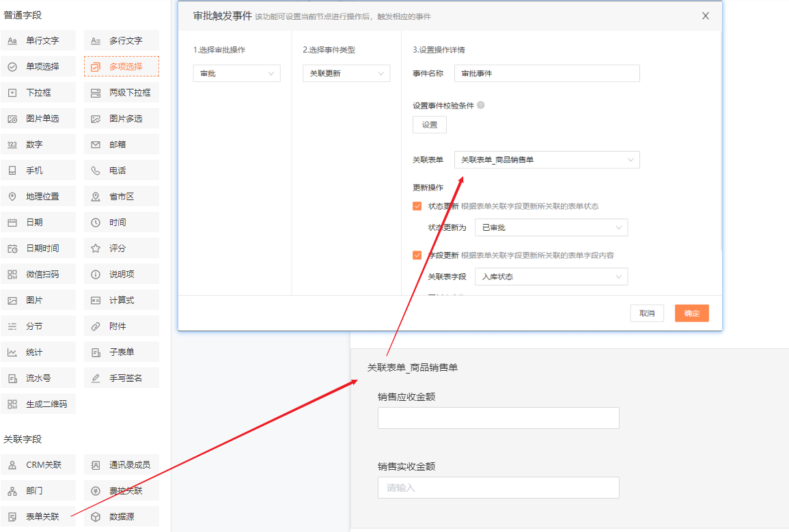Image resolution: width=789 pixels, height=532 pixels.
Task: Pick the highlighted 多项选择 field
Action: coord(122,66)
